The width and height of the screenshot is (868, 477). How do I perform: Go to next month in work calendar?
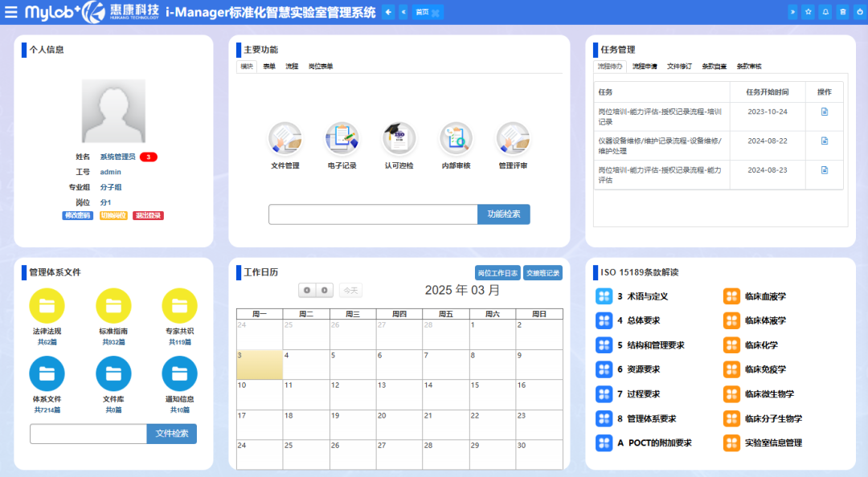tap(324, 290)
